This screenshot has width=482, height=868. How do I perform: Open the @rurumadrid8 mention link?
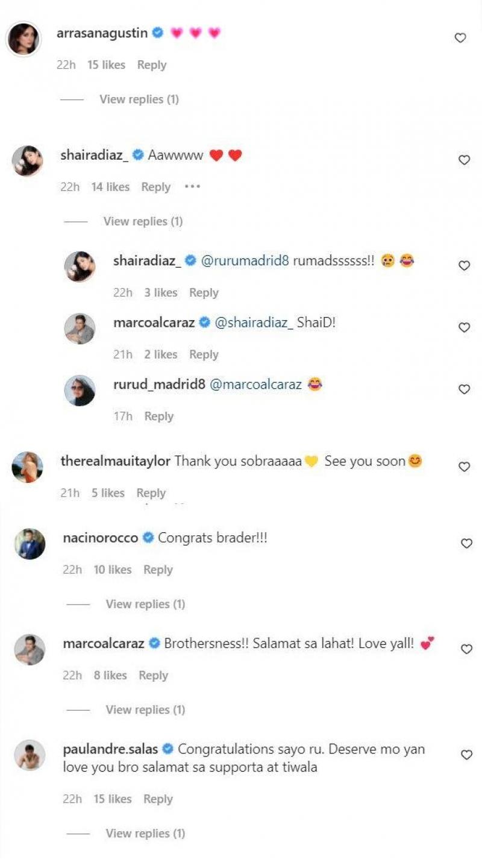click(x=245, y=261)
